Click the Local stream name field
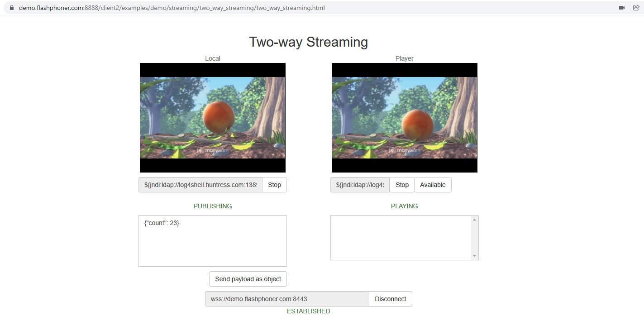This screenshot has height=336, width=644. click(x=200, y=185)
